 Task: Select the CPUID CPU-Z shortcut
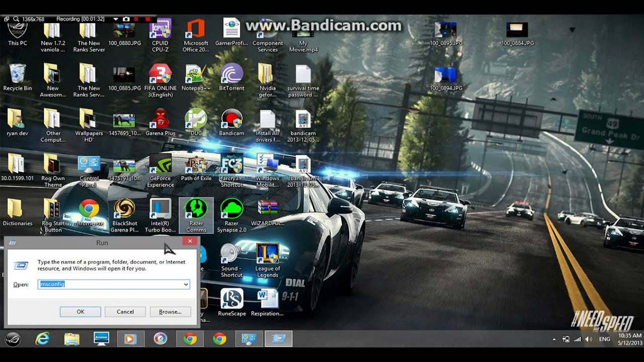coord(160,35)
